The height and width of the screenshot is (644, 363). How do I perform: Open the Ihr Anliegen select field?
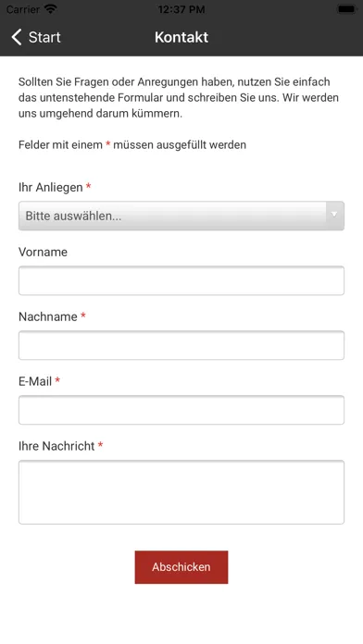181,216
